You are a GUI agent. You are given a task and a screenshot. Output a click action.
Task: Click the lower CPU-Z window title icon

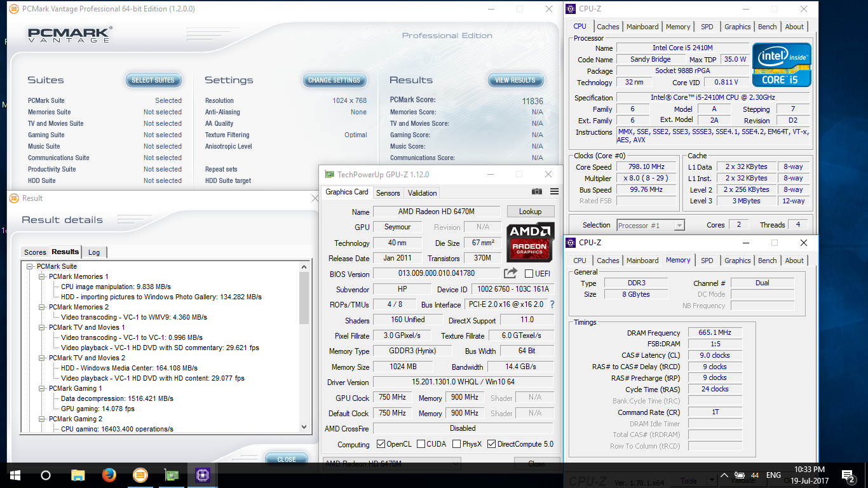coord(570,243)
